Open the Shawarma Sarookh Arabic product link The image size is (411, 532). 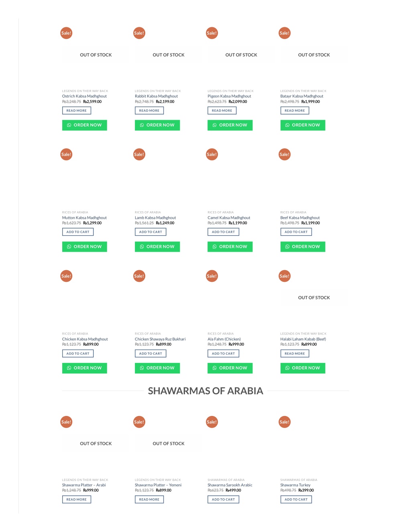[x=230, y=485]
